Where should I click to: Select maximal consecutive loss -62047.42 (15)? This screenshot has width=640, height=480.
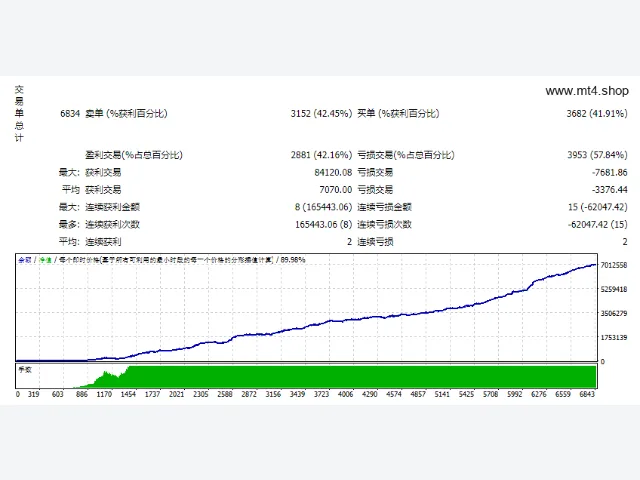(x=598, y=224)
